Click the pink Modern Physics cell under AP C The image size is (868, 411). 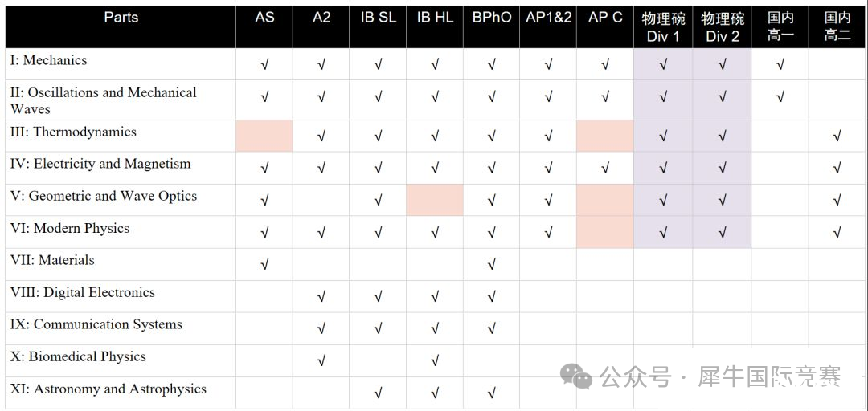click(605, 232)
